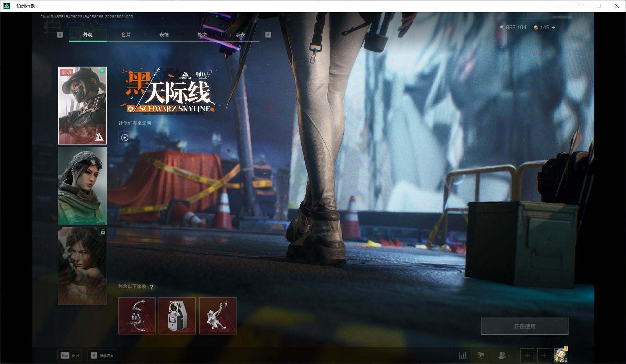
Task: Open the player avatar profile
Action: point(561,355)
